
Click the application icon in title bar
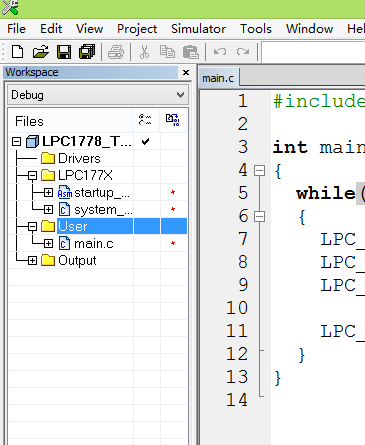[x=10, y=7]
